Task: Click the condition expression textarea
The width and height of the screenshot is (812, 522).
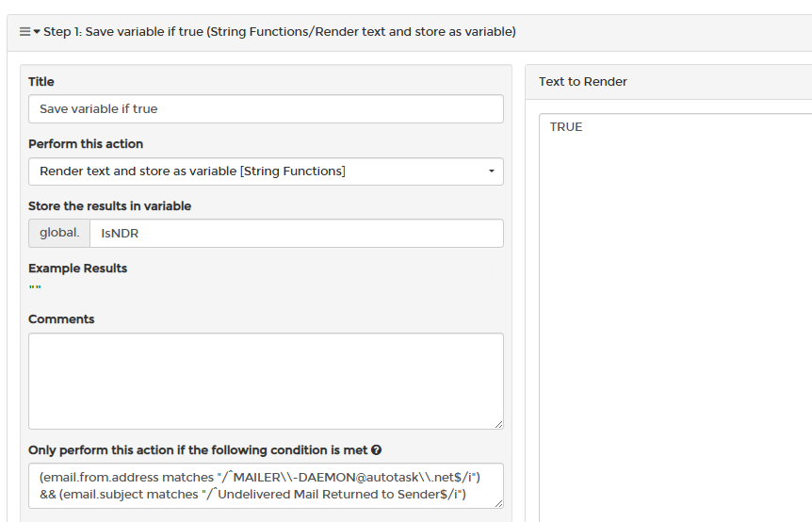Action: point(266,486)
